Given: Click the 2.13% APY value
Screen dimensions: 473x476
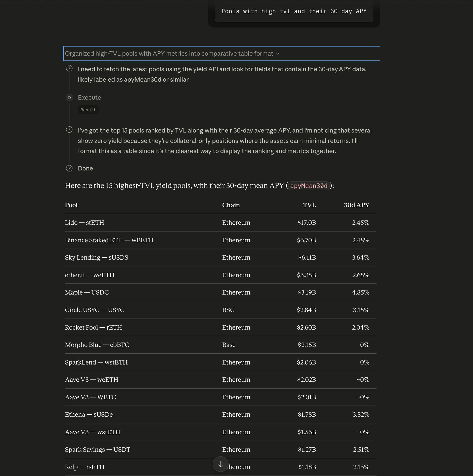Looking at the screenshot, I should (361, 467).
